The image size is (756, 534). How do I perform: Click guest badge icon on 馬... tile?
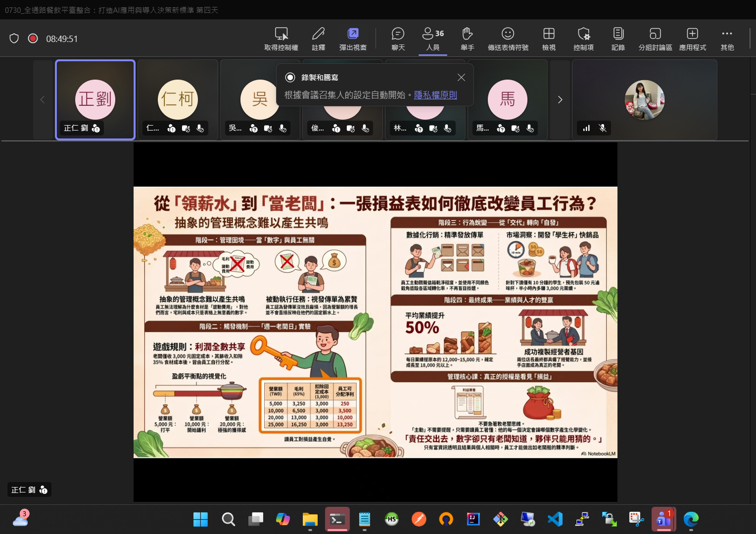[x=501, y=129]
